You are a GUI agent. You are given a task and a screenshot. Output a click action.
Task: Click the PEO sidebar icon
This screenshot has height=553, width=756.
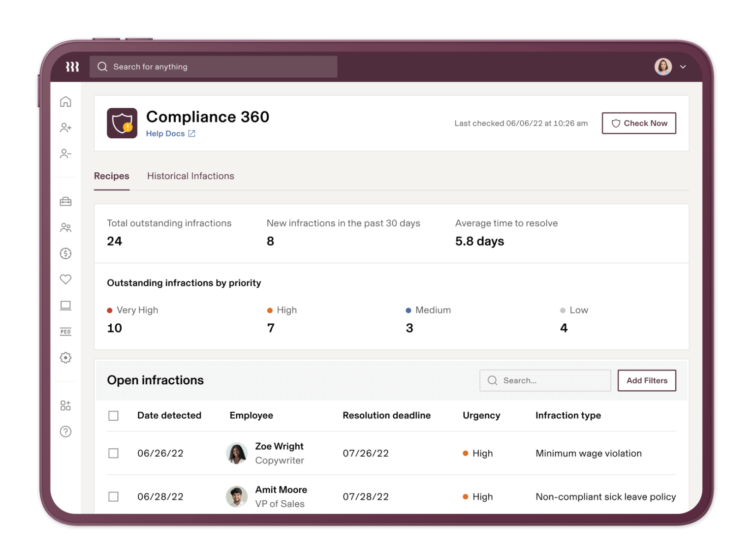click(65, 331)
